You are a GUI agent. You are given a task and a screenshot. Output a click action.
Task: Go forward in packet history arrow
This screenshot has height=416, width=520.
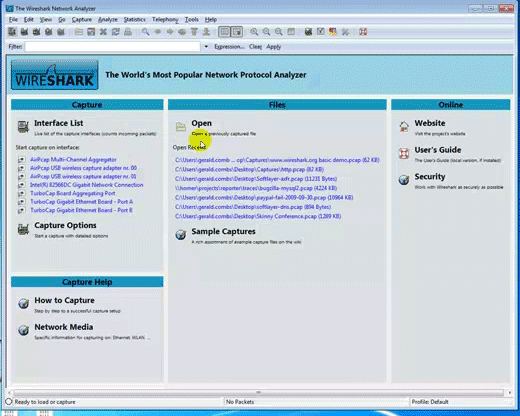[170, 32]
